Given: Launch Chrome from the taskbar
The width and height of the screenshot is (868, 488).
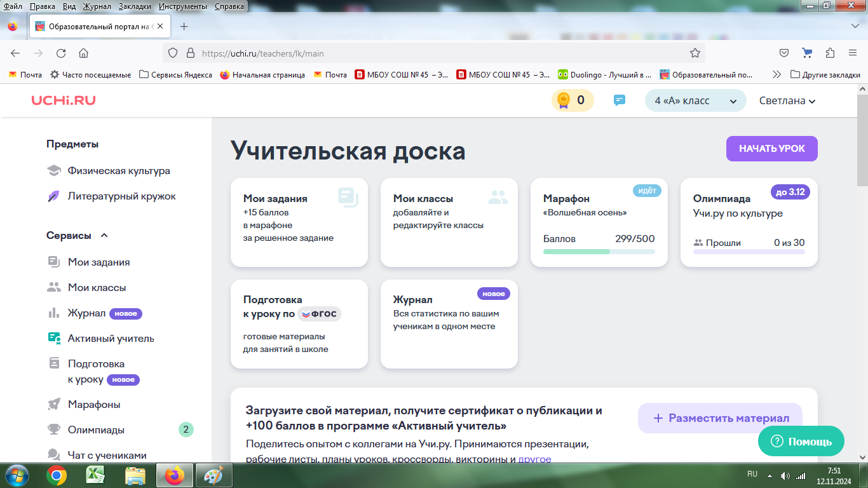Looking at the screenshot, I should coord(57,475).
